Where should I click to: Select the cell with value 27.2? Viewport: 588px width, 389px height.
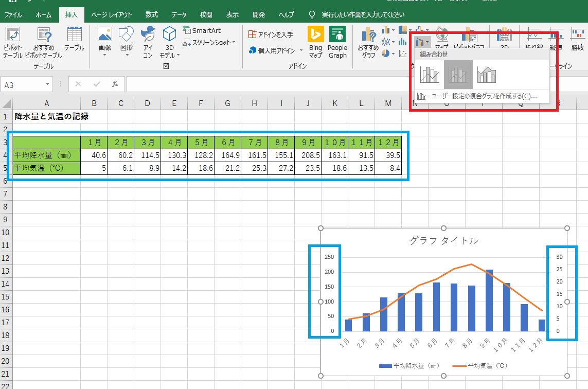pos(281,168)
